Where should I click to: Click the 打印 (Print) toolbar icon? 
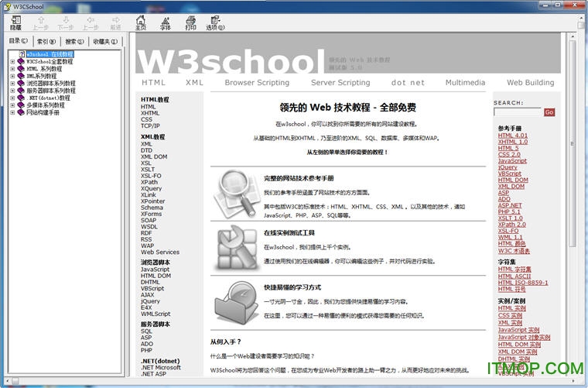190,22
